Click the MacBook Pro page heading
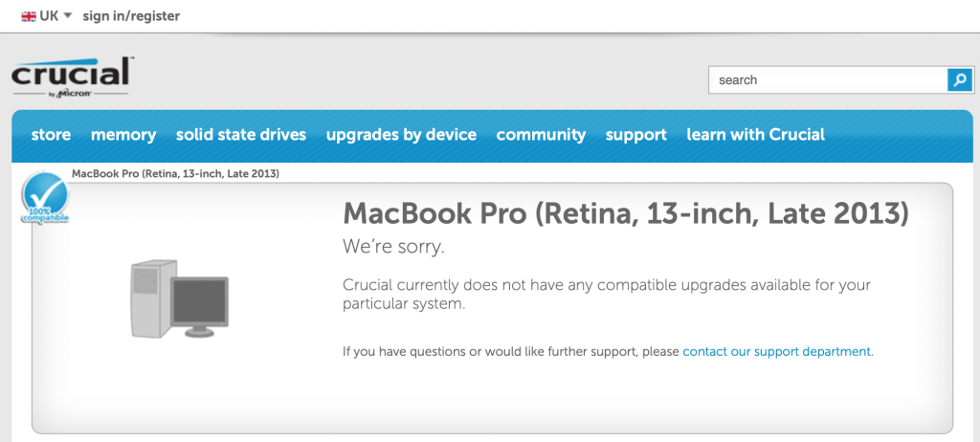 point(625,212)
